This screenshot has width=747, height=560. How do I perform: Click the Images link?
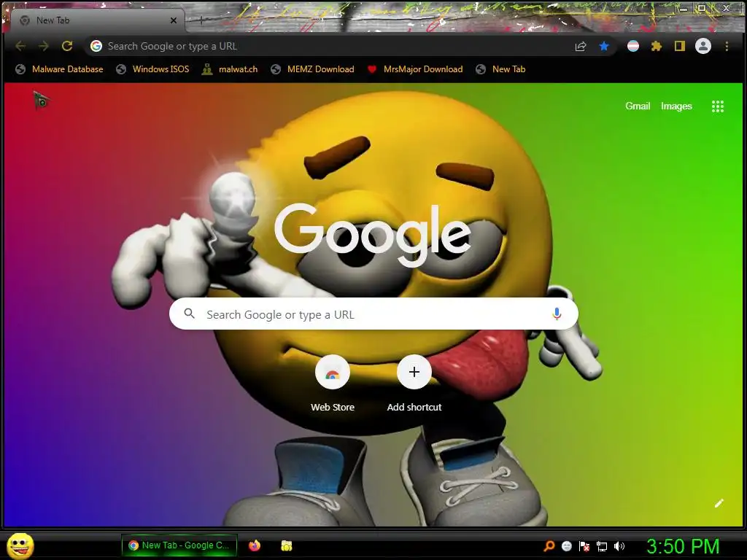point(676,106)
